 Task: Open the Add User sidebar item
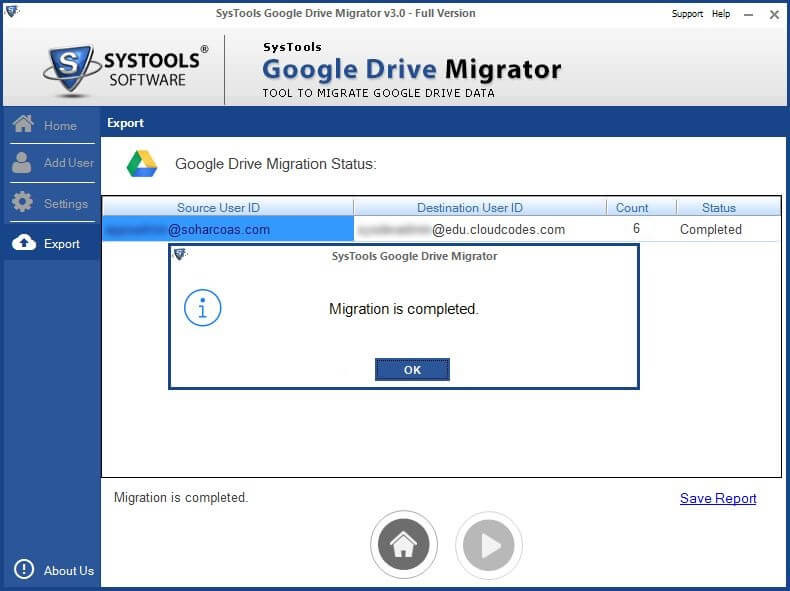(x=51, y=163)
